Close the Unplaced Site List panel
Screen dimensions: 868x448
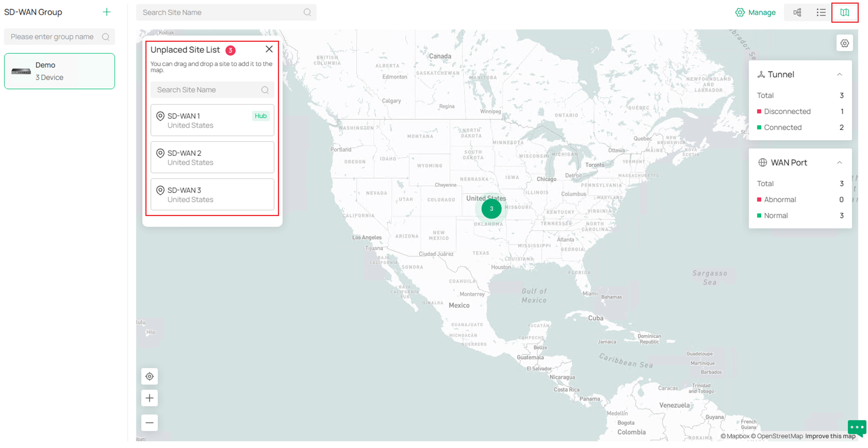[x=269, y=49]
